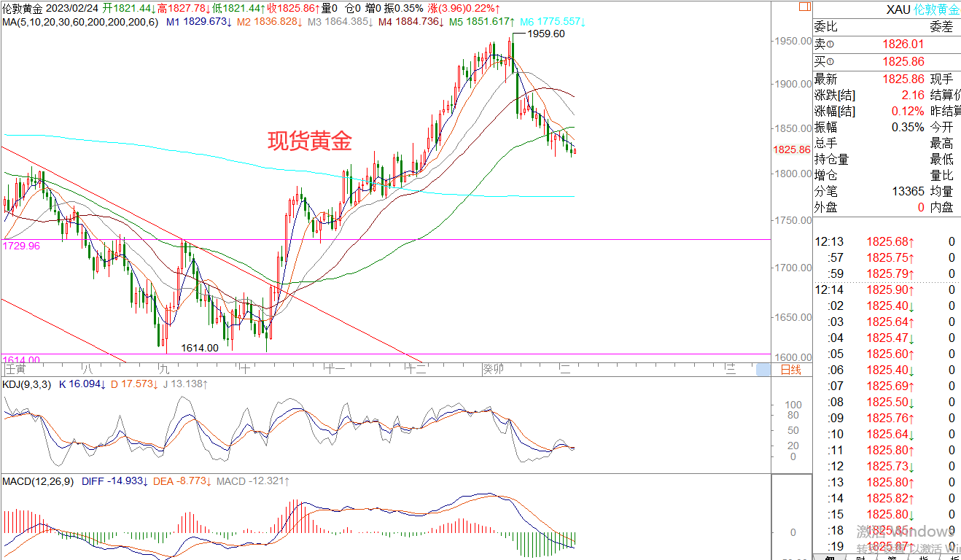This screenshot has height=560, width=961.
Task: Click the D 17.573 value in the KDJ panel
Action: click(133, 384)
